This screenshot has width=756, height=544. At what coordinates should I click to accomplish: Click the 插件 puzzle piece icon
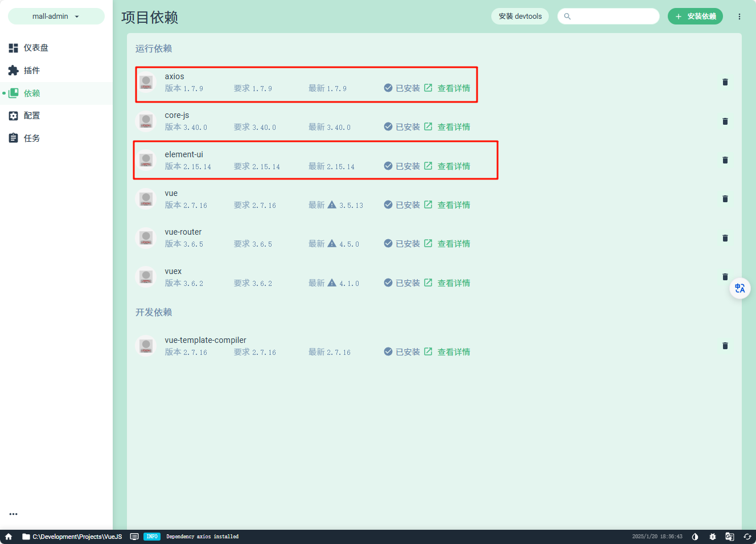click(14, 71)
